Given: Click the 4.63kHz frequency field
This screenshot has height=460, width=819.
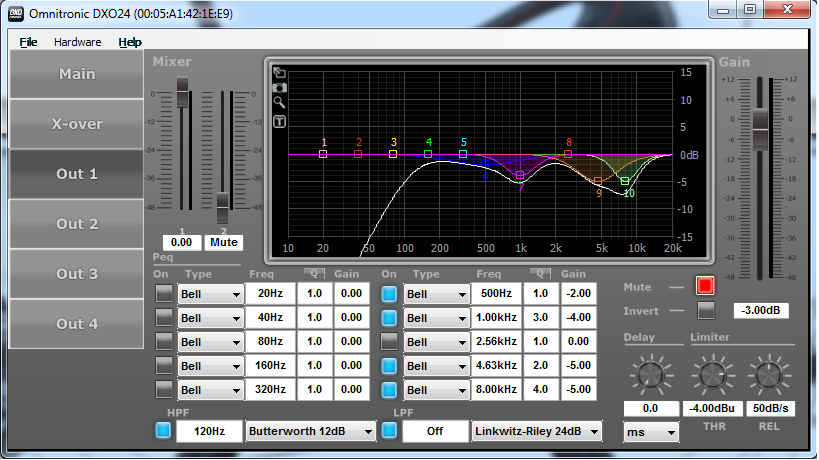Looking at the screenshot, I should pyautogui.click(x=496, y=365).
